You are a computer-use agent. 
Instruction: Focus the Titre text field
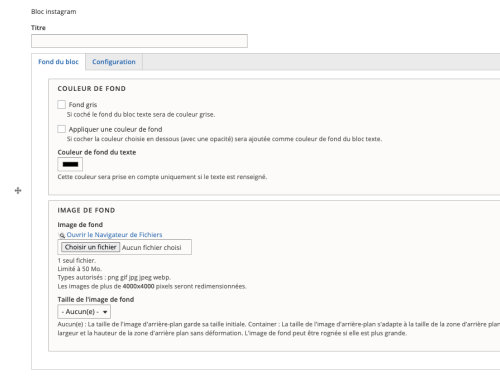click(x=139, y=41)
